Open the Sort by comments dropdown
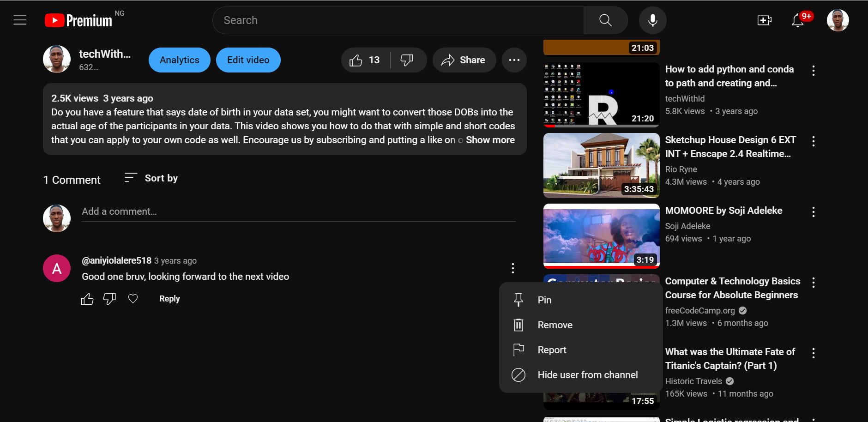The height and width of the screenshot is (422, 868). pos(151,178)
